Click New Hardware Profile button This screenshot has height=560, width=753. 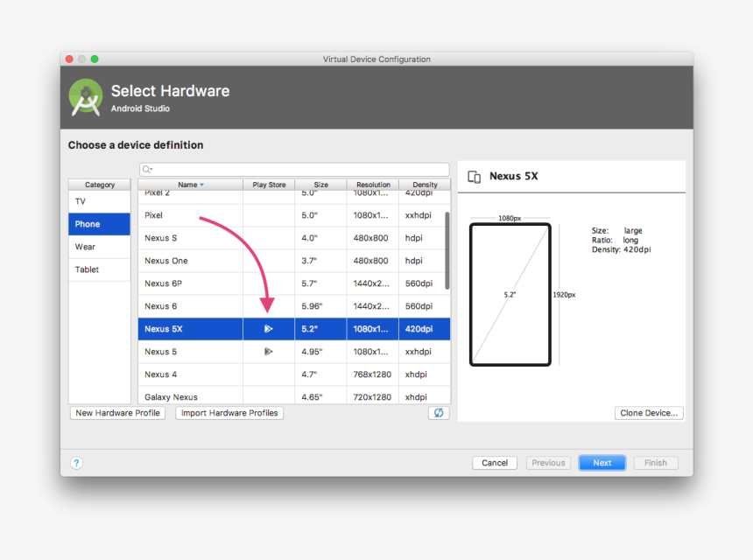pyautogui.click(x=117, y=413)
